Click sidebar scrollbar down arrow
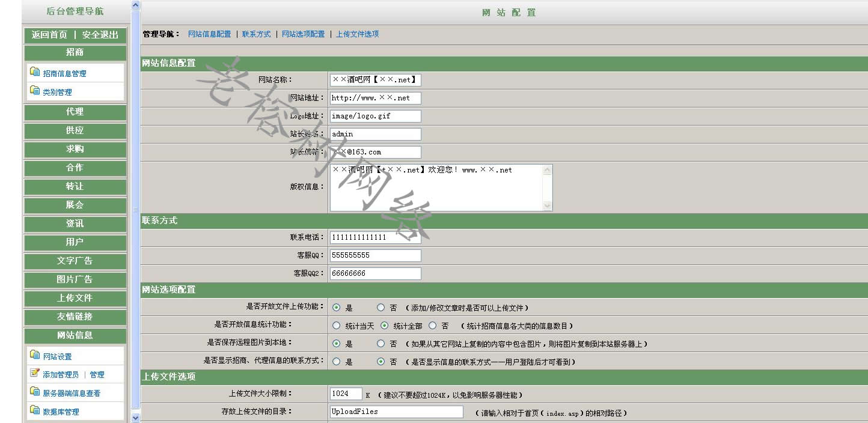Image resolution: width=868 pixels, height=423 pixels. [135, 417]
